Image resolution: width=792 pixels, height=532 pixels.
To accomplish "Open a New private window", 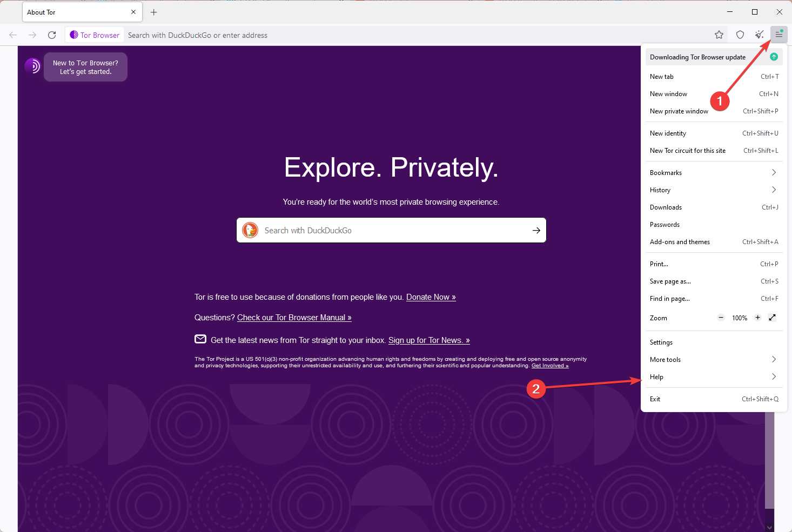I will pos(714,111).
